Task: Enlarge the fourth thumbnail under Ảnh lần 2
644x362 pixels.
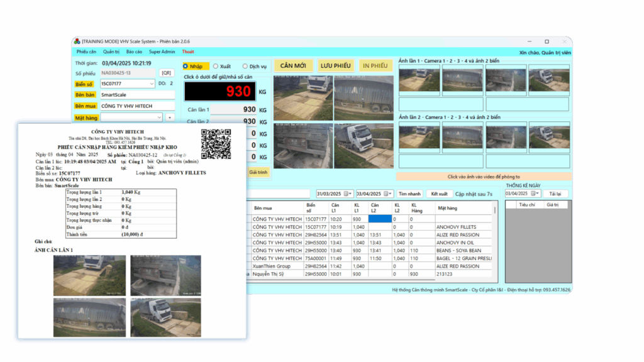Action: [549, 137]
